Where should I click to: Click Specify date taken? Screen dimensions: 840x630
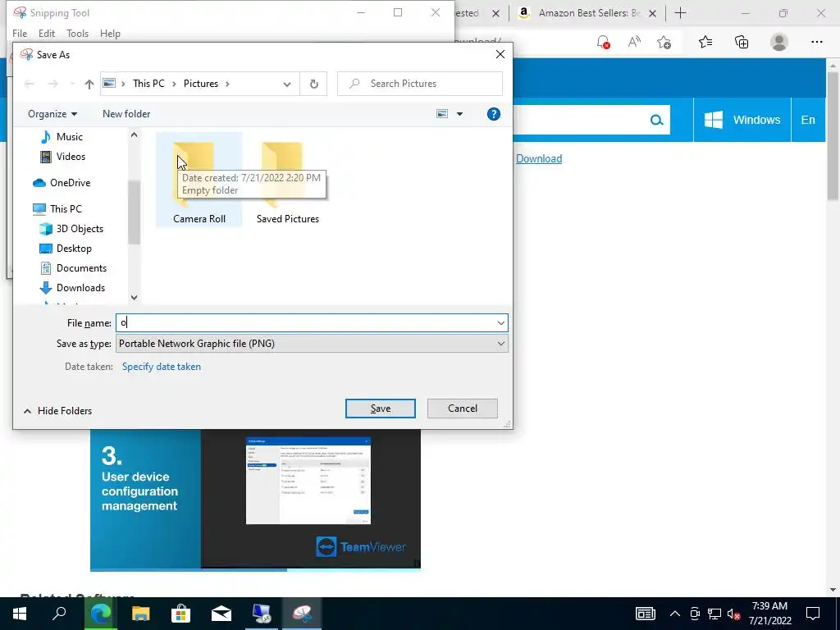pyautogui.click(x=162, y=367)
